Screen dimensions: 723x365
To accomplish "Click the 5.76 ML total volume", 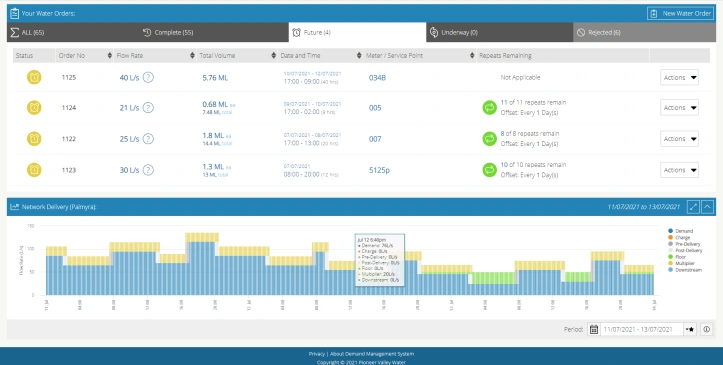I will click(x=215, y=78).
